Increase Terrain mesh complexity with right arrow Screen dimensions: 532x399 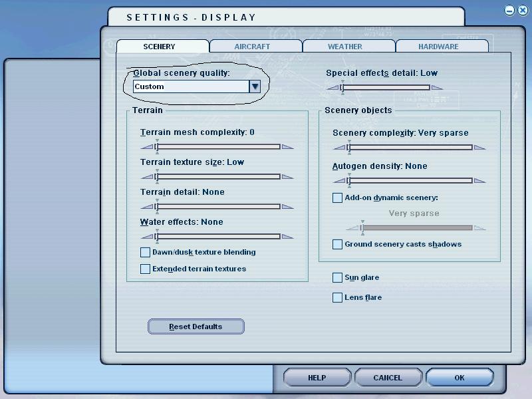click(x=288, y=146)
